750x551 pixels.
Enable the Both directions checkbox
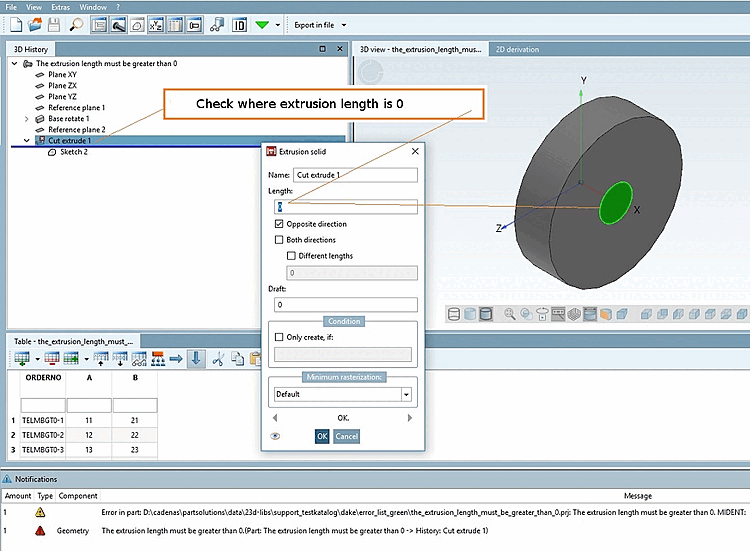[280, 240]
